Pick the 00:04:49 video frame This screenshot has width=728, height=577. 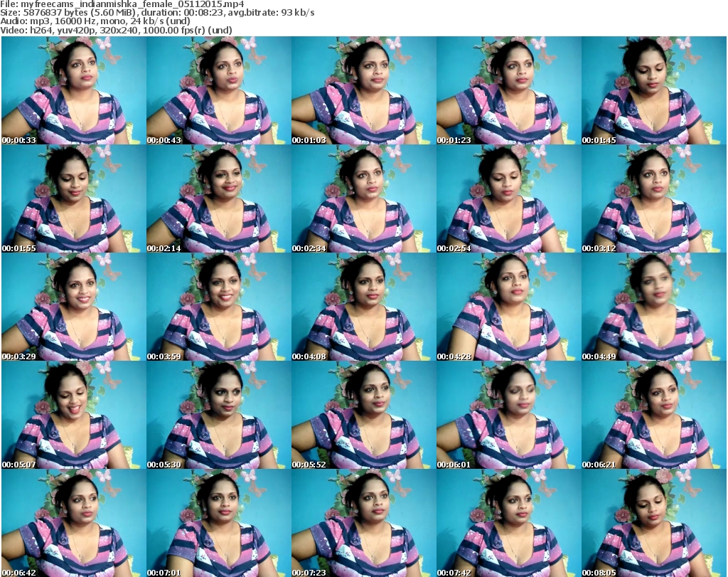tap(654, 307)
